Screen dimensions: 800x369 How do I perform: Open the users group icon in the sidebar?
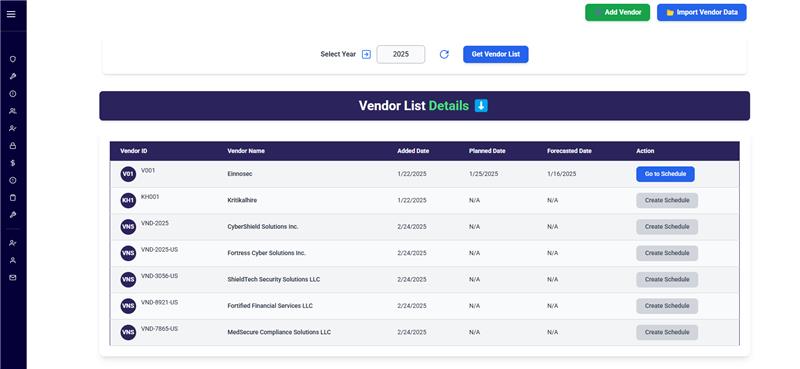(13, 111)
